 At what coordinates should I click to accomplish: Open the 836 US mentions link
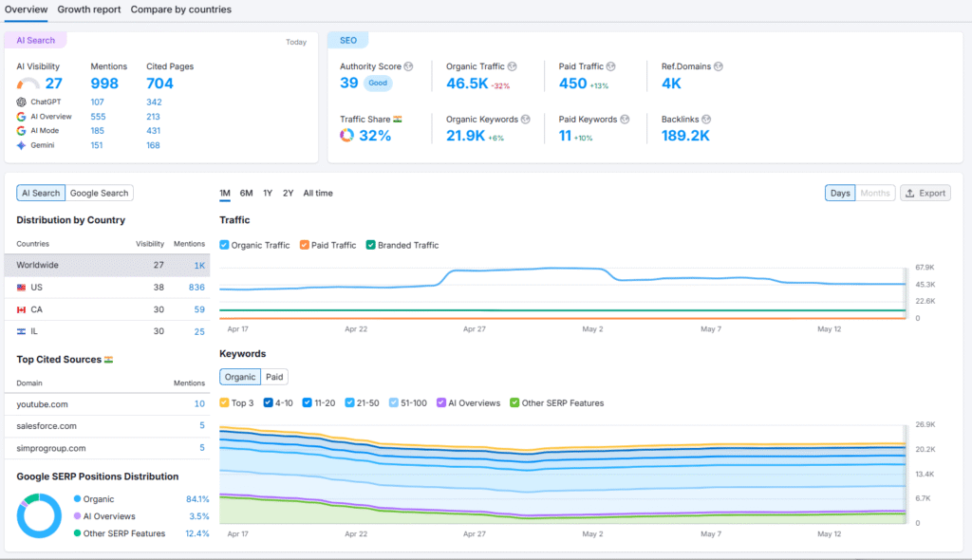(196, 288)
